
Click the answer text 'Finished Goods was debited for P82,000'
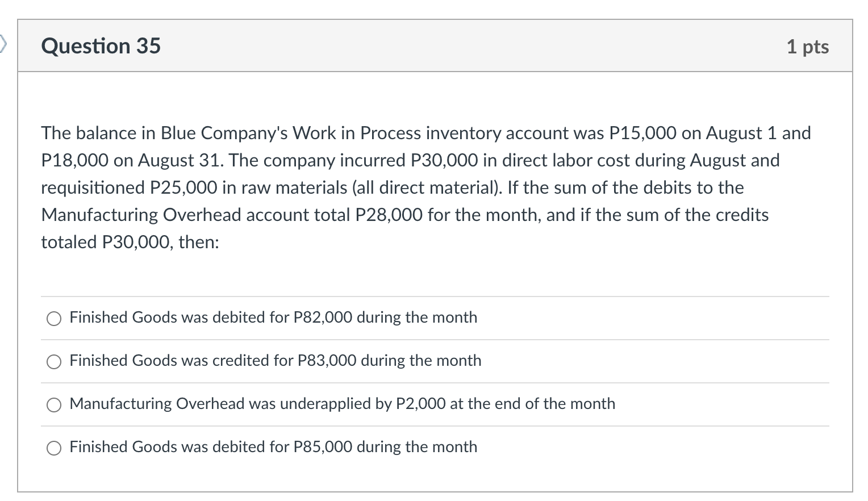pos(273,318)
